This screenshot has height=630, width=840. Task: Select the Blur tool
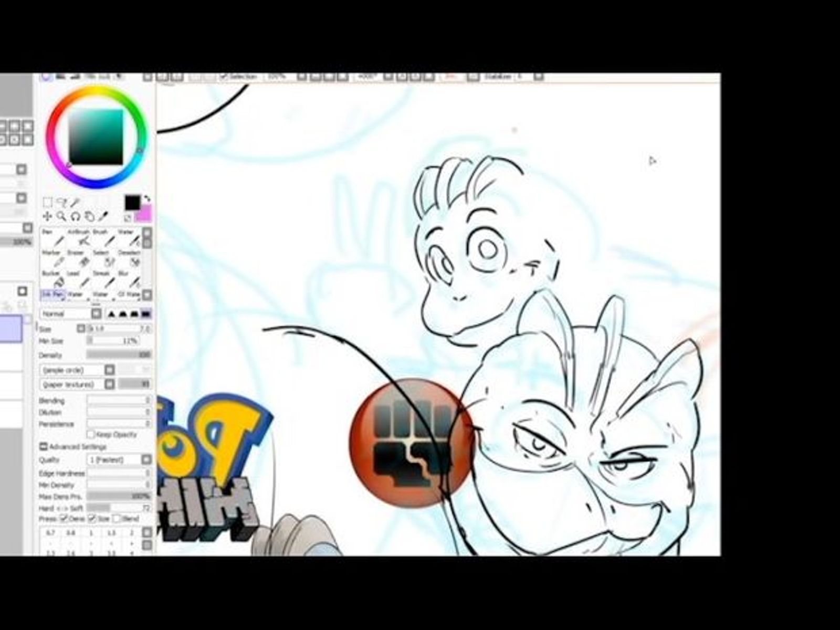coord(128,280)
